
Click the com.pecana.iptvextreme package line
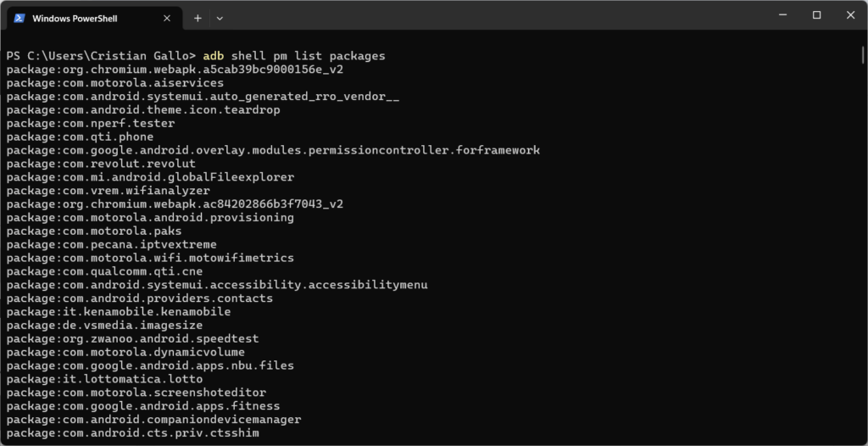point(111,244)
